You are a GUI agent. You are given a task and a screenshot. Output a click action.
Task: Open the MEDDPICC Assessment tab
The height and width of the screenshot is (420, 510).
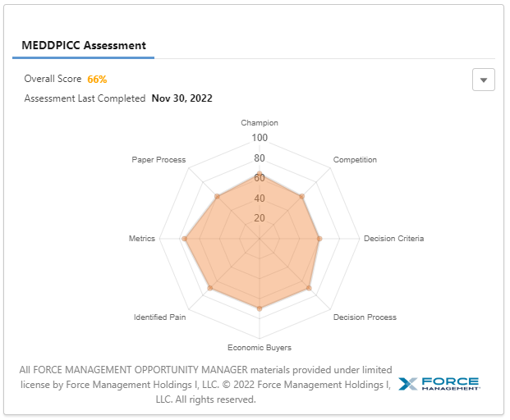83,45
